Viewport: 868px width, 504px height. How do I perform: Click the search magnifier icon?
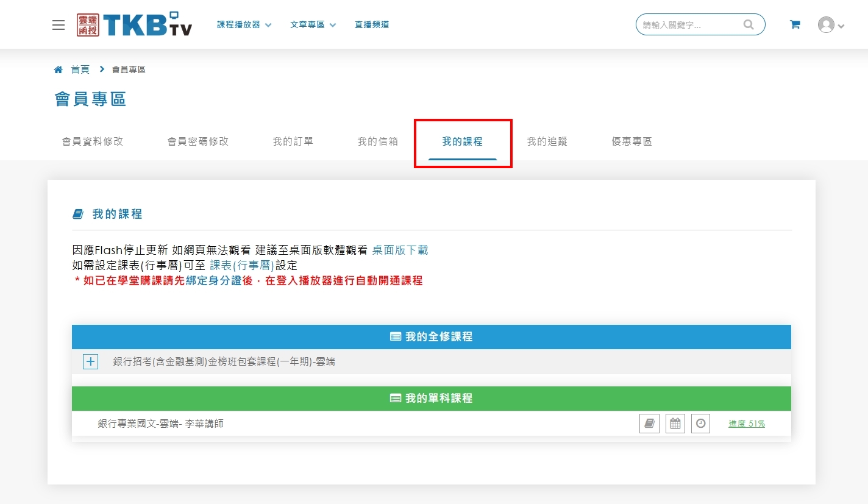point(748,25)
